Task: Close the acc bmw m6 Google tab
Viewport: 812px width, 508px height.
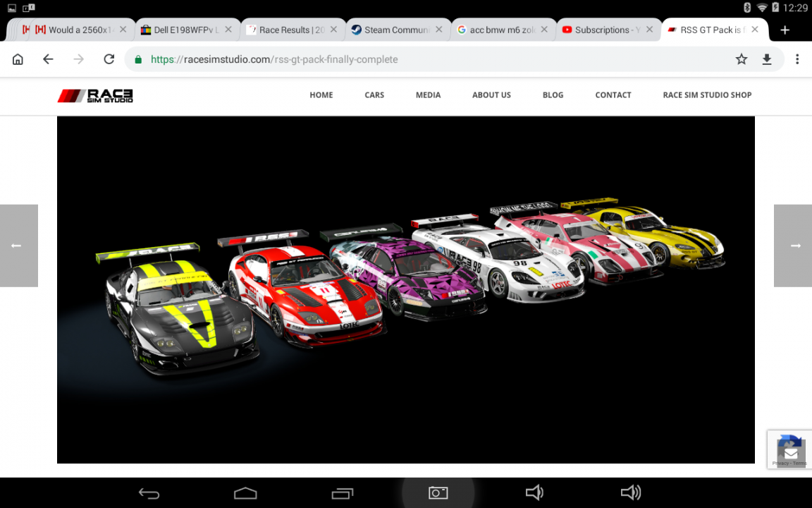Action: (x=544, y=30)
